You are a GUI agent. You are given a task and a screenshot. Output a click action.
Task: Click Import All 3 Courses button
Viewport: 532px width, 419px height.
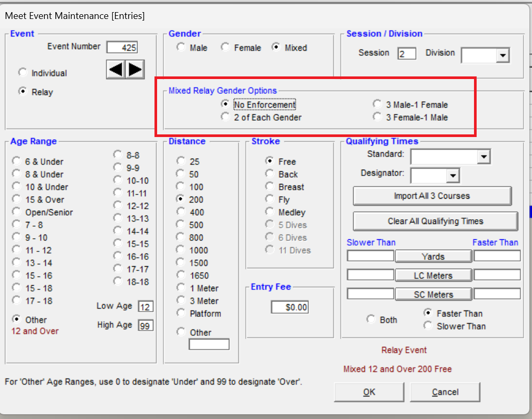coord(432,196)
